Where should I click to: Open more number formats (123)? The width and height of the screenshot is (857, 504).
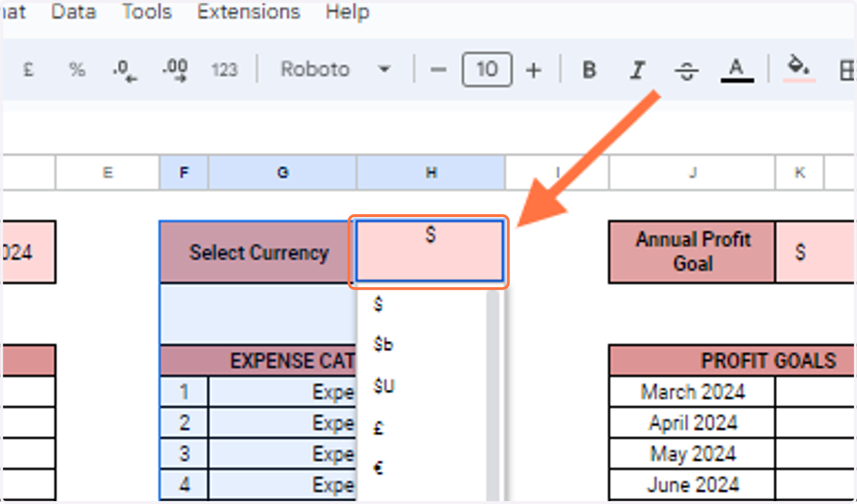(x=224, y=70)
